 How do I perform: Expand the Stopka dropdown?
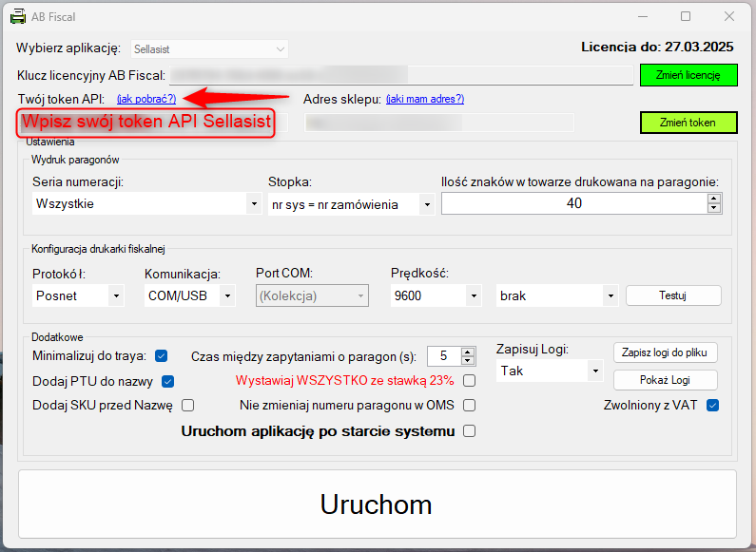pos(427,203)
